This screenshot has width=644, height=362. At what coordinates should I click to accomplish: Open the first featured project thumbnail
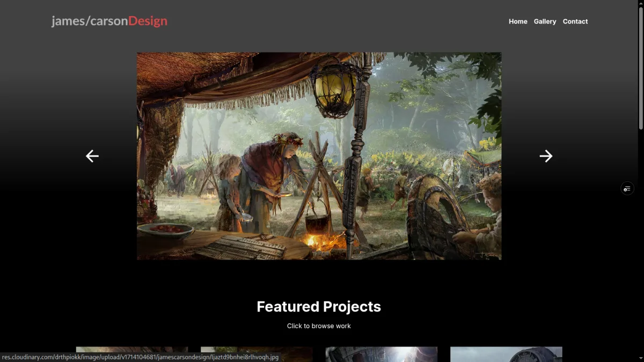pyautogui.click(x=132, y=354)
